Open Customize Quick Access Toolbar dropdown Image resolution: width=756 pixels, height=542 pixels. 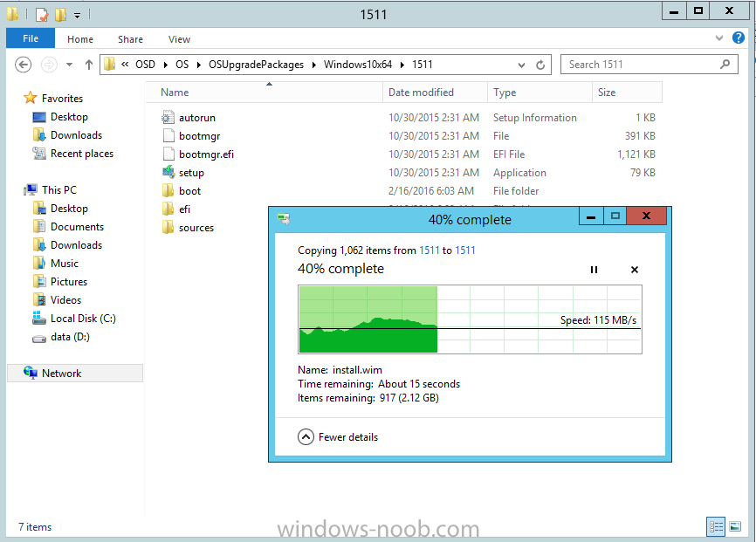point(77,16)
